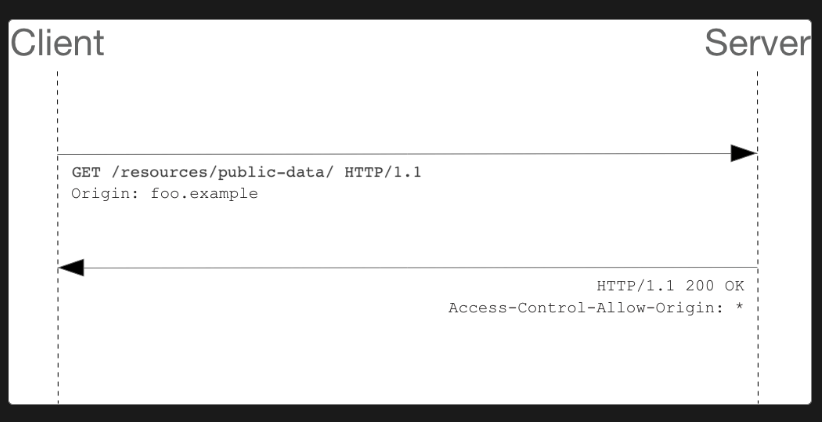Click the Client label

pyautogui.click(x=57, y=43)
